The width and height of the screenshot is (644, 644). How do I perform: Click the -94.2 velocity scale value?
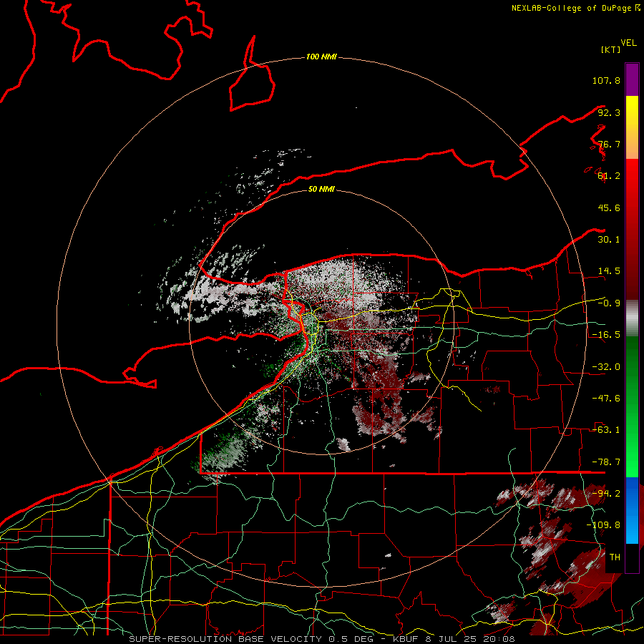(606, 494)
